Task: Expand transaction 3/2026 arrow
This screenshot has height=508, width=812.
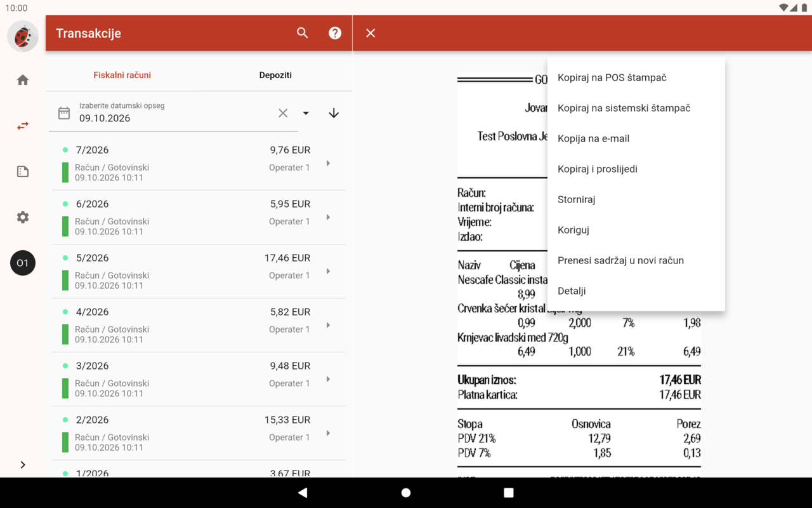Action: 328,379
